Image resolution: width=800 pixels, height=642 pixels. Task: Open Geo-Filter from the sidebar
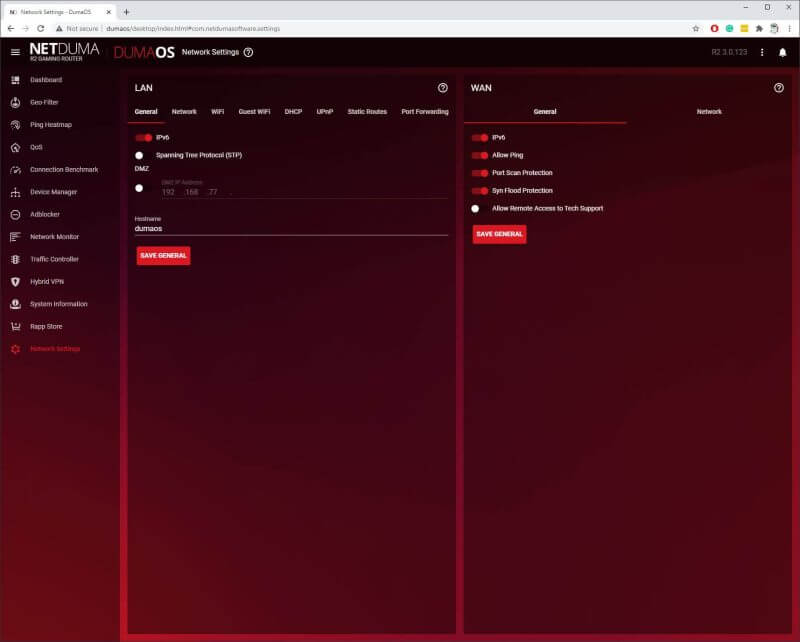coord(44,103)
